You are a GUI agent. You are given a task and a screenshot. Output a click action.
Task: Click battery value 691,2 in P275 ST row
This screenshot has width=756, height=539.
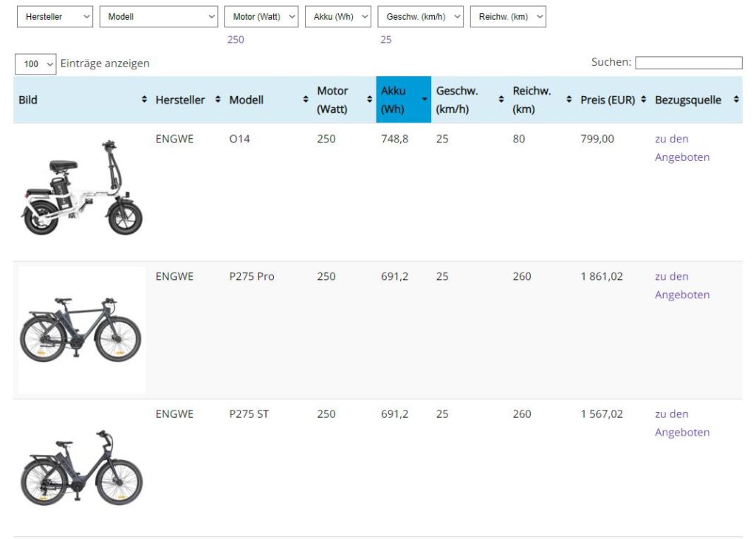pyautogui.click(x=394, y=413)
